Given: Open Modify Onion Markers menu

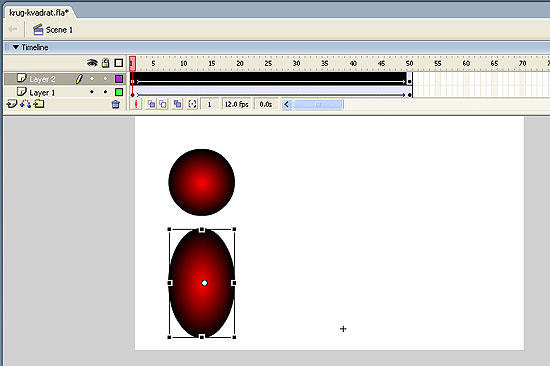Looking at the screenshot, I should [192, 104].
